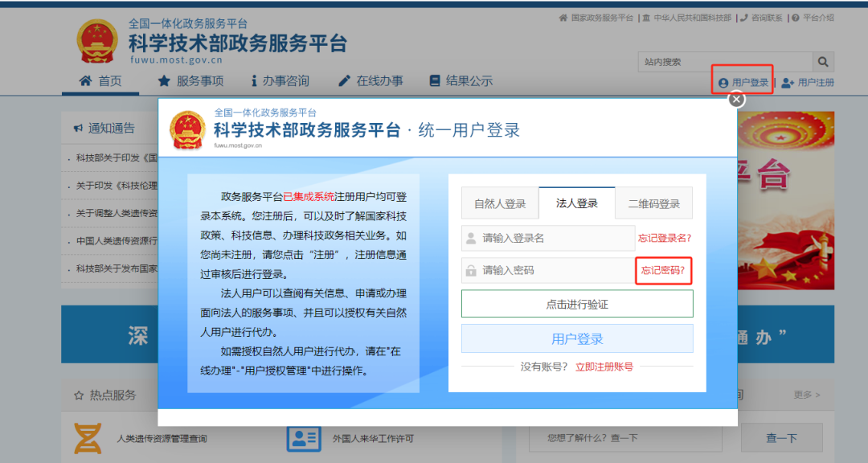Screen dimensions: 868x463
Task: Select the 二维码登录 tab
Action: 654,203
